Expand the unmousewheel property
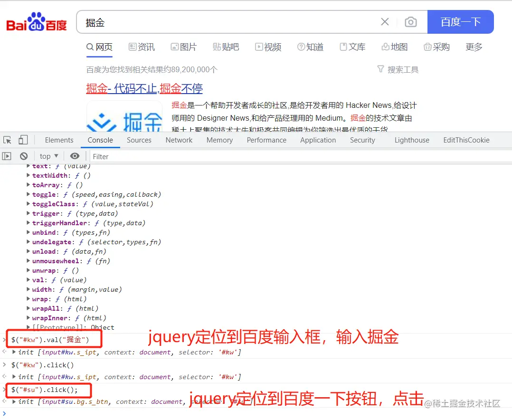Image resolution: width=512 pixels, height=420 pixels. tap(28, 261)
